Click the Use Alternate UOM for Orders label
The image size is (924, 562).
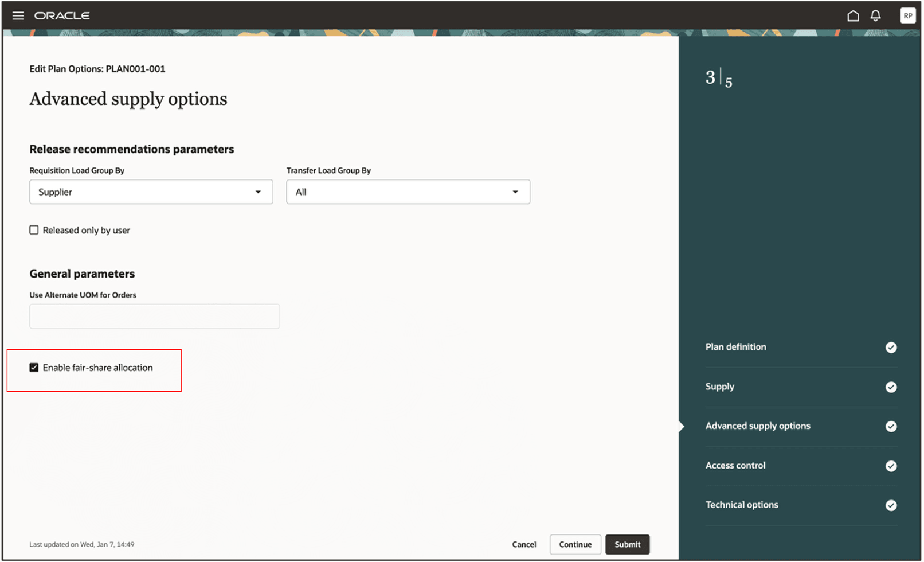click(83, 295)
